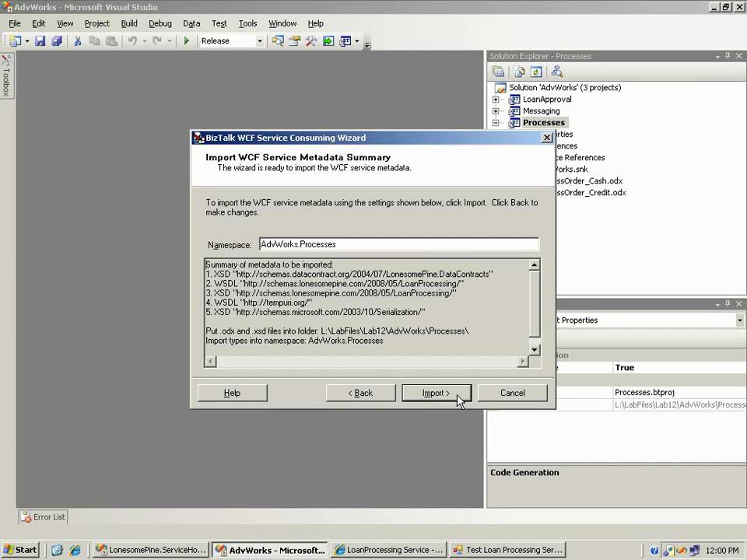The width and height of the screenshot is (747, 560).
Task: Click the Save toolbar icon
Action: (x=40, y=41)
